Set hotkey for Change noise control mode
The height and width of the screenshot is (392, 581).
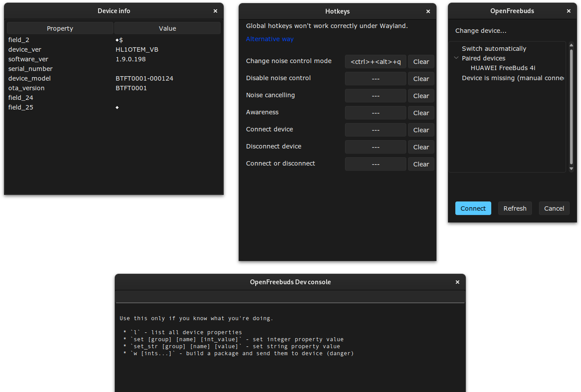click(x=376, y=62)
